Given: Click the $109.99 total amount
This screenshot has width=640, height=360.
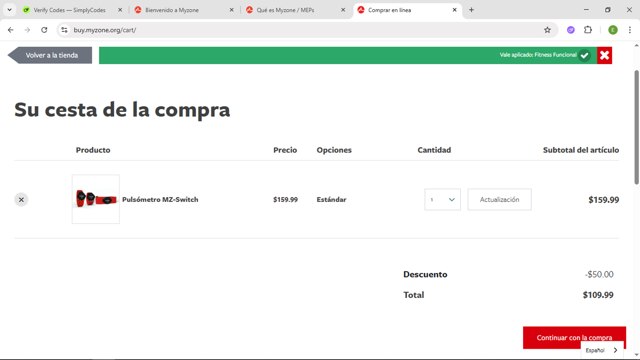Looking at the screenshot, I should pyautogui.click(x=598, y=295).
